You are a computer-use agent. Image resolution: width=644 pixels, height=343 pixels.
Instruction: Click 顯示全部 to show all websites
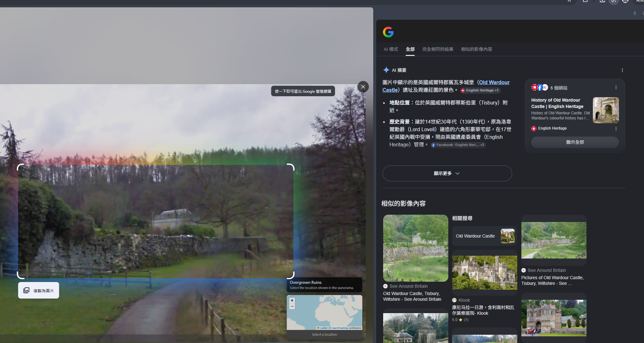575,142
